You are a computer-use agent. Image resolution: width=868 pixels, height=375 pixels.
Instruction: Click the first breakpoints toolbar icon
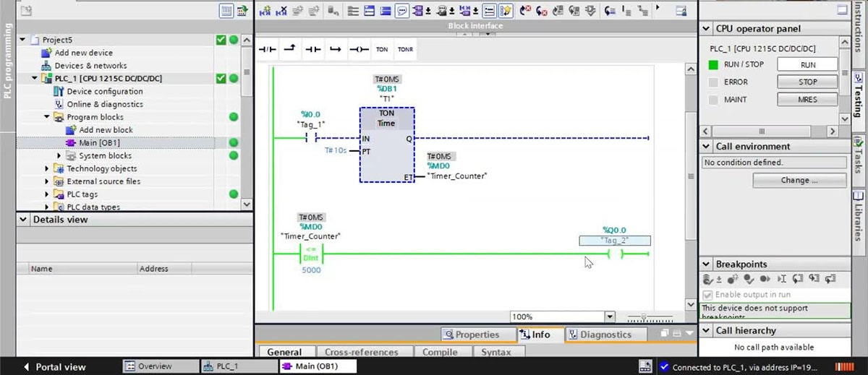click(709, 279)
